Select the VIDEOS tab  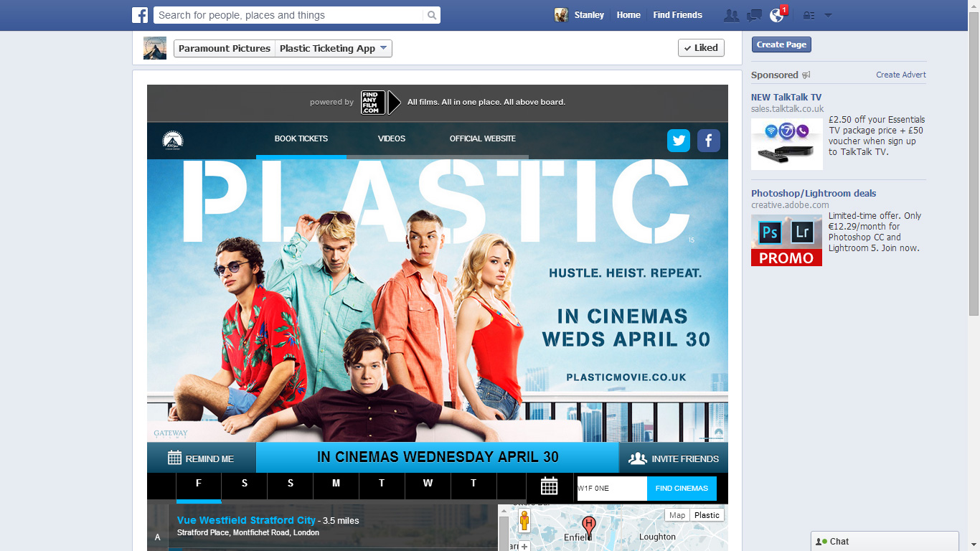tap(392, 139)
